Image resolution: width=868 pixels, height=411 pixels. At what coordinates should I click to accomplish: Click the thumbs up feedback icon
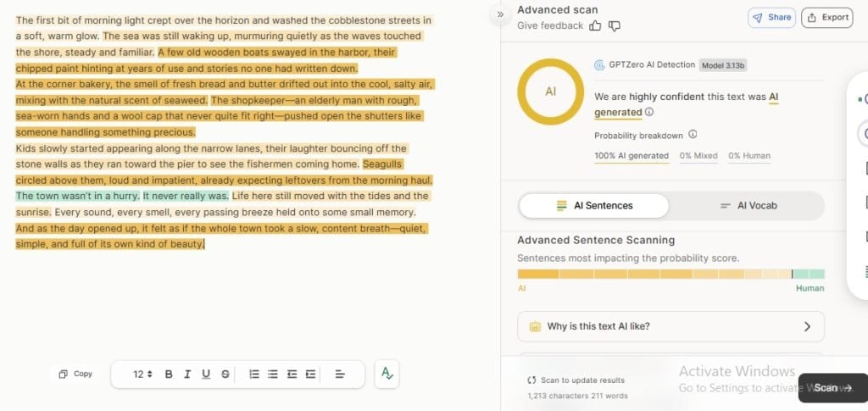point(595,26)
